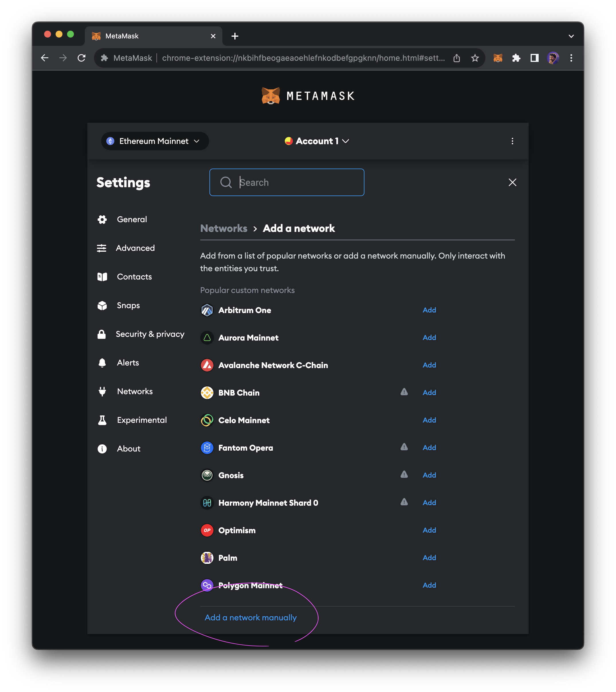Viewport: 616px width, 692px height.
Task: Click the Contacts book icon
Action: coord(102,277)
